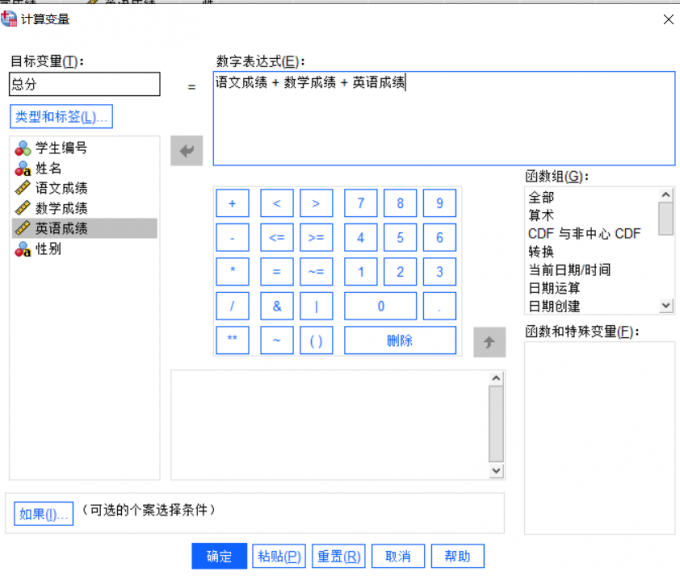The image size is (680, 576).
Task: Click the greater-than operator key
Action: pos(316,203)
